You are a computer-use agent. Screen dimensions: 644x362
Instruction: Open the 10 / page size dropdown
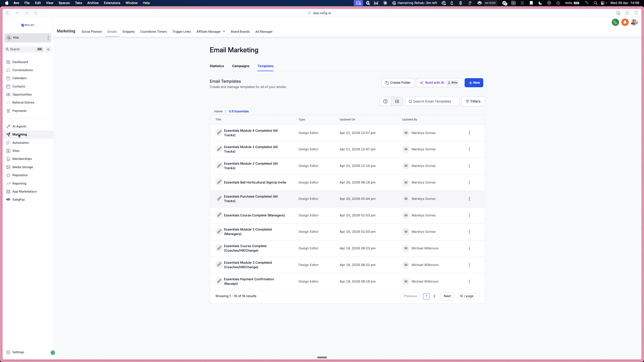[468, 296]
